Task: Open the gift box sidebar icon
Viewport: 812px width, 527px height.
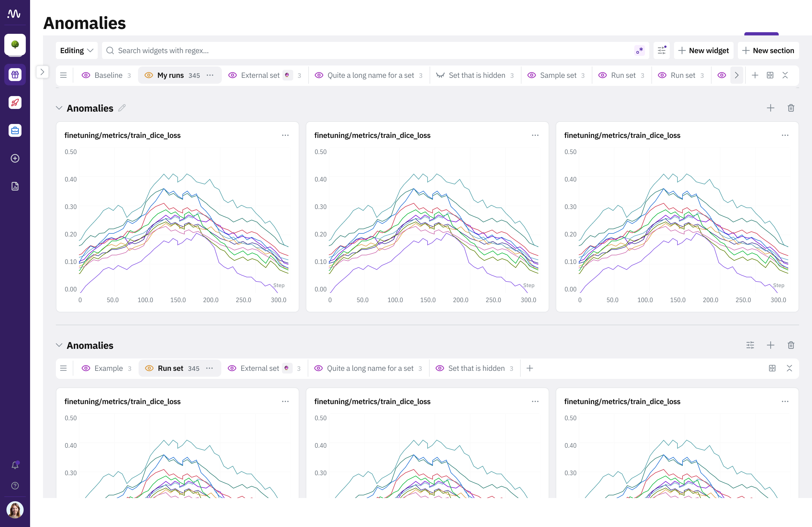Action: tap(15, 75)
